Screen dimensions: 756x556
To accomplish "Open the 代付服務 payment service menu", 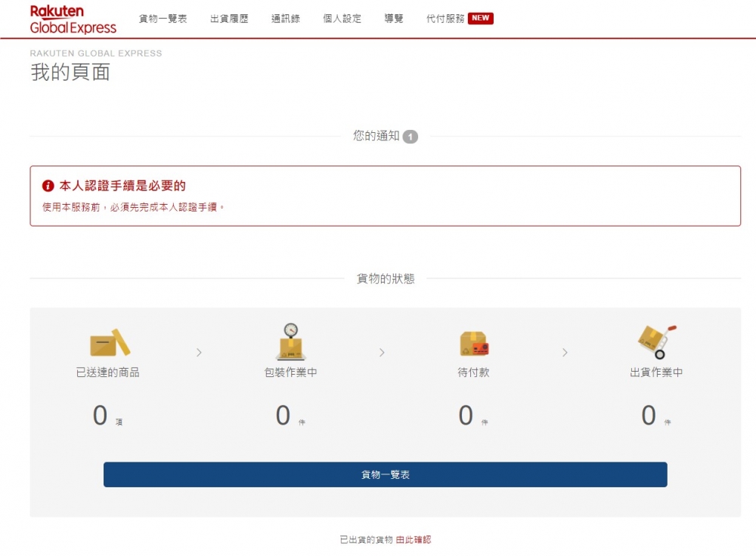I will click(444, 19).
